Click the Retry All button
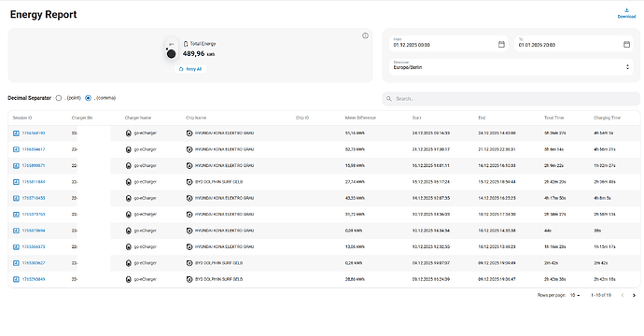 pos(190,69)
